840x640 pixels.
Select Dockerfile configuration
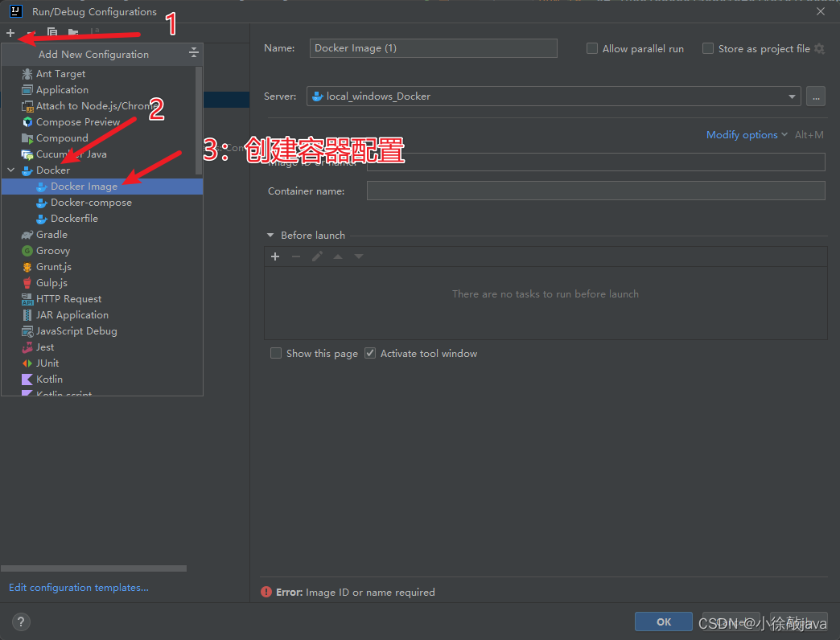pyautogui.click(x=102, y=219)
